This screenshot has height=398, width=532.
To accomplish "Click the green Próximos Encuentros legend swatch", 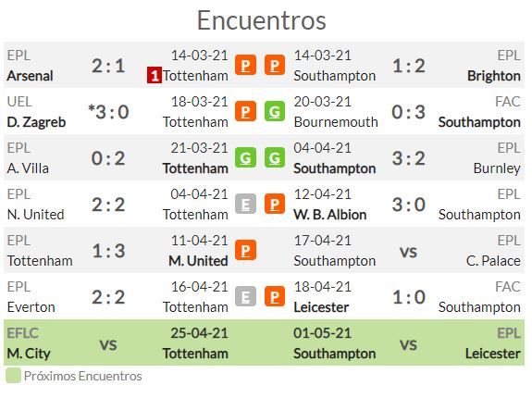I will (13, 376).
